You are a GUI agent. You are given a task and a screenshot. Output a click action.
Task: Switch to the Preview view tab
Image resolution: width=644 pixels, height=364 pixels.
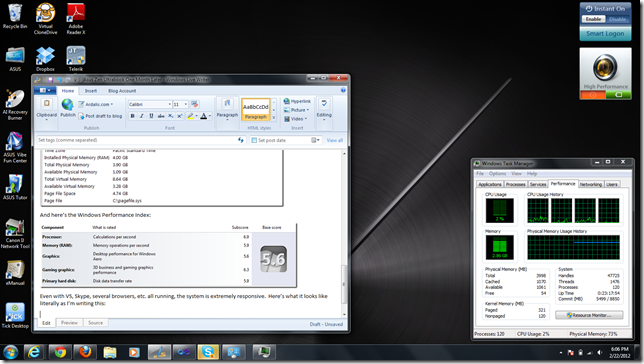[x=69, y=323]
